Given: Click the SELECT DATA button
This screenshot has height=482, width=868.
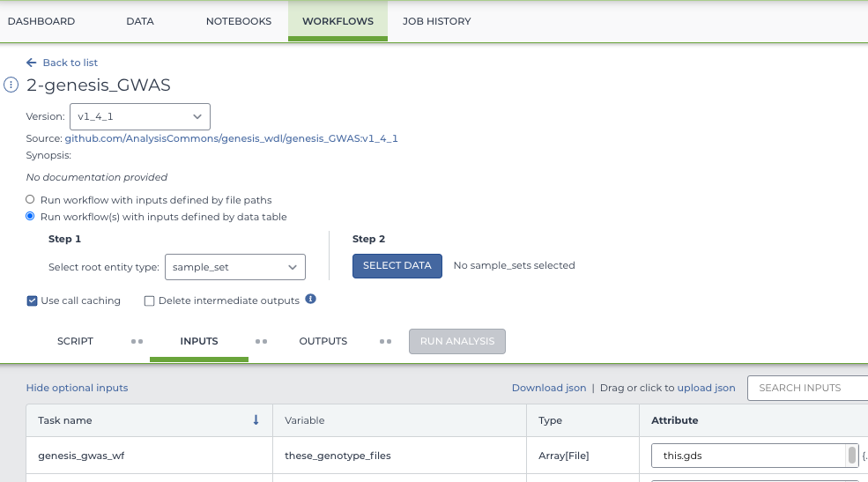Looking at the screenshot, I should (397, 265).
